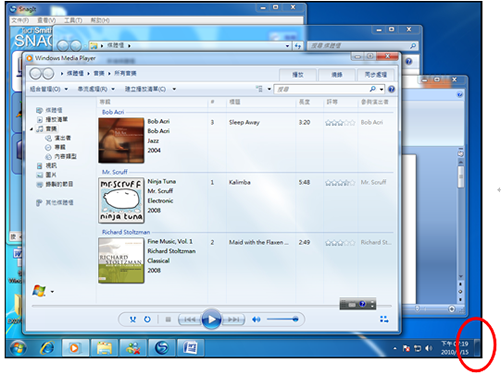The image size is (501, 375).
Task: Open File (F) menu in Snagit window
Action: (20, 21)
